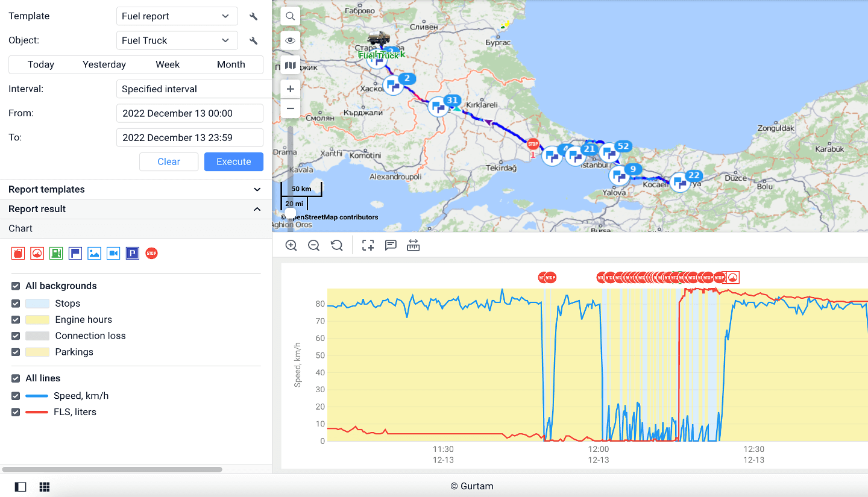The height and width of the screenshot is (497, 868).
Task: Collapse the Report result section
Action: (x=257, y=209)
